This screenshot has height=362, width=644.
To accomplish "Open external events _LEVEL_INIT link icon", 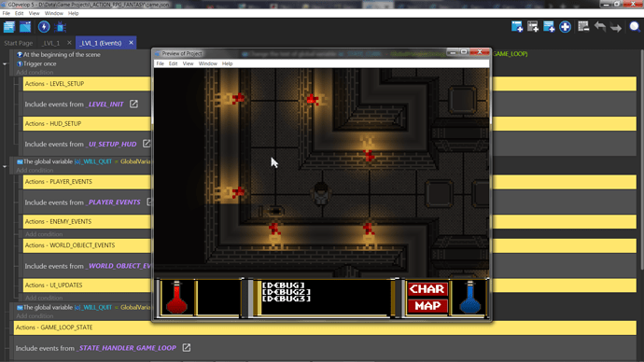I will [133, 104].
